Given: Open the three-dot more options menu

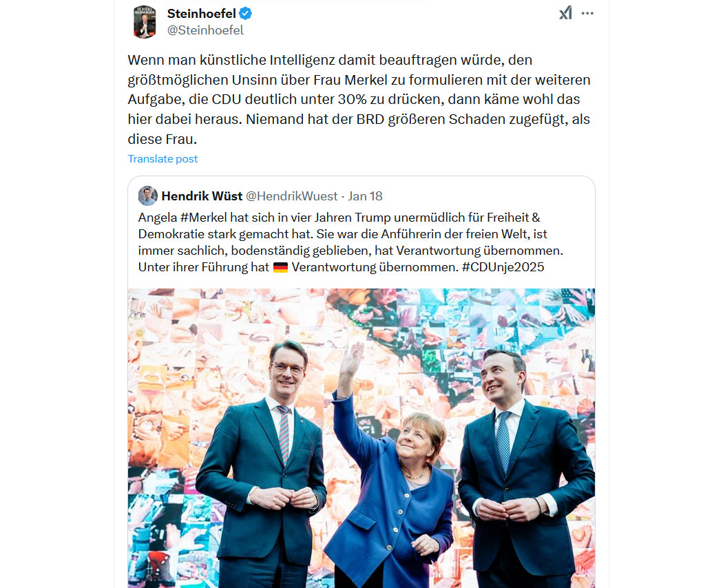Looking at the screenshot, I should coord(587,13).
